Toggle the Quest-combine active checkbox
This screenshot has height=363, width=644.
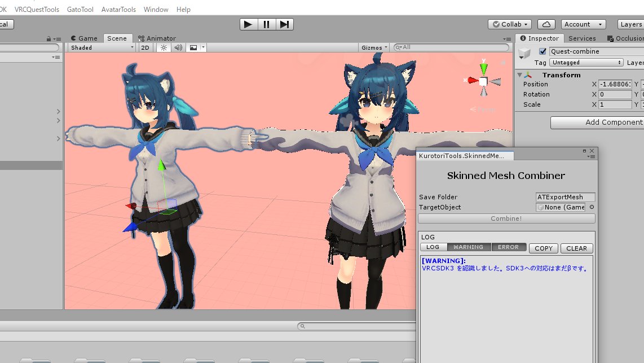click(542, 51)
